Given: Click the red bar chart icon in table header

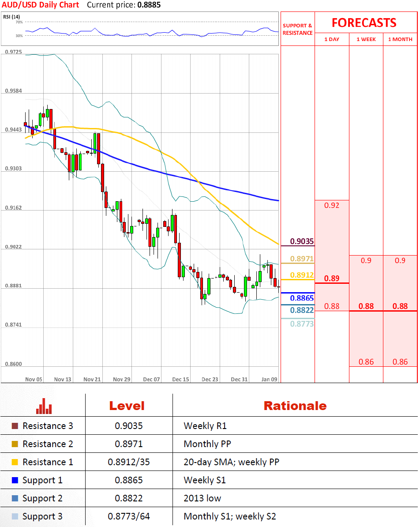Looking at the screenshot, I should tap(44, 406).
